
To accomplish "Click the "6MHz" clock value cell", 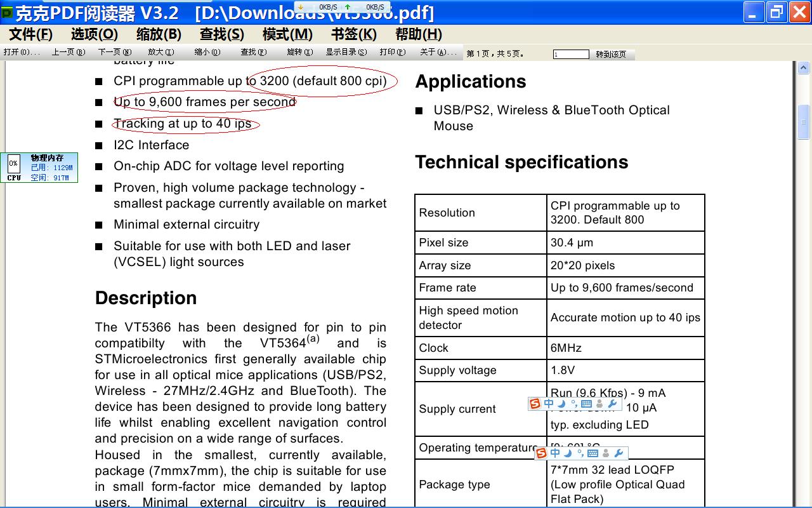I will coord(625,348).
